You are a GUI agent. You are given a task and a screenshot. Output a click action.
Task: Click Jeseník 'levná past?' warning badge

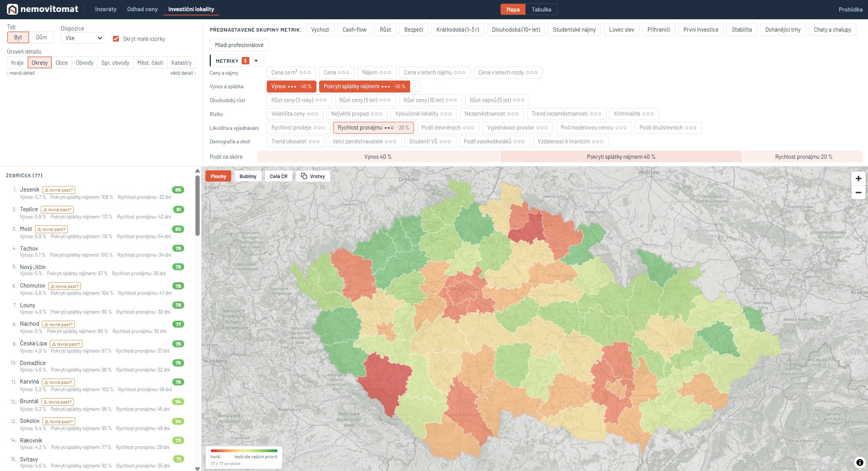tap(59, 190)
